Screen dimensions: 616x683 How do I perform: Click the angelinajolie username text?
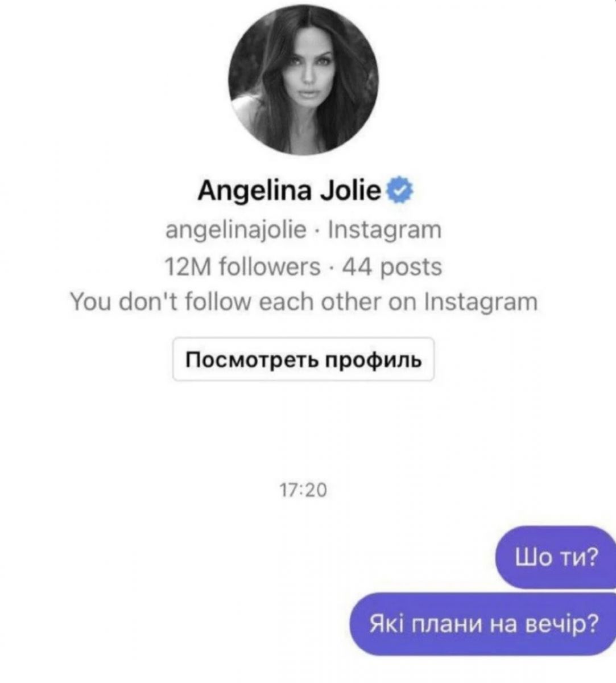235,231
